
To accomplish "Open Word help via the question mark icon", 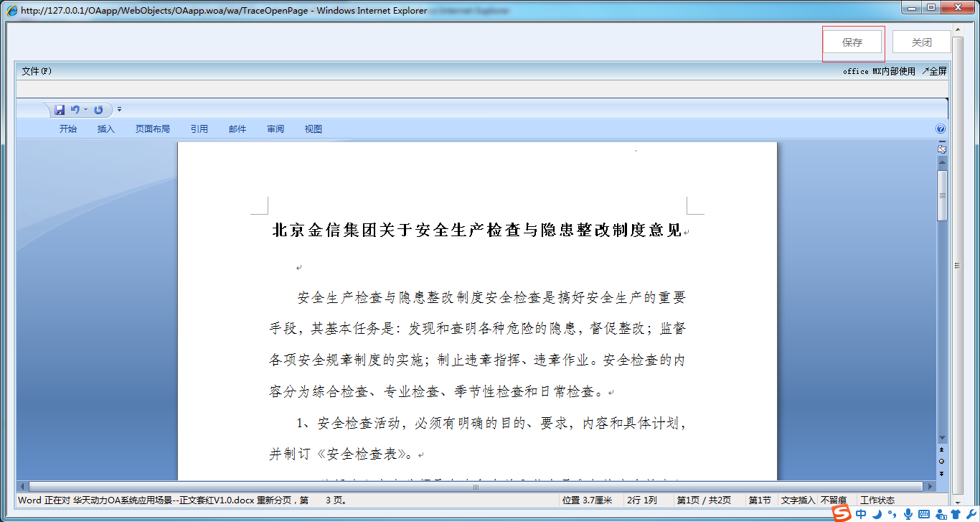I will click(940, 129).
